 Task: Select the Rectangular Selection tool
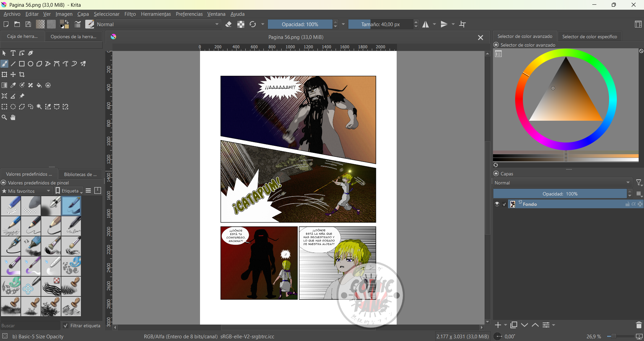[4, 107]
